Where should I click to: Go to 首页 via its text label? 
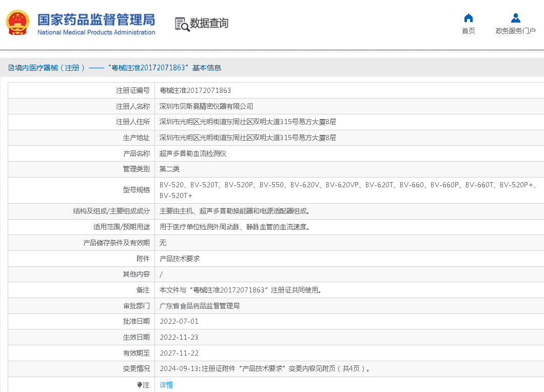468,31
